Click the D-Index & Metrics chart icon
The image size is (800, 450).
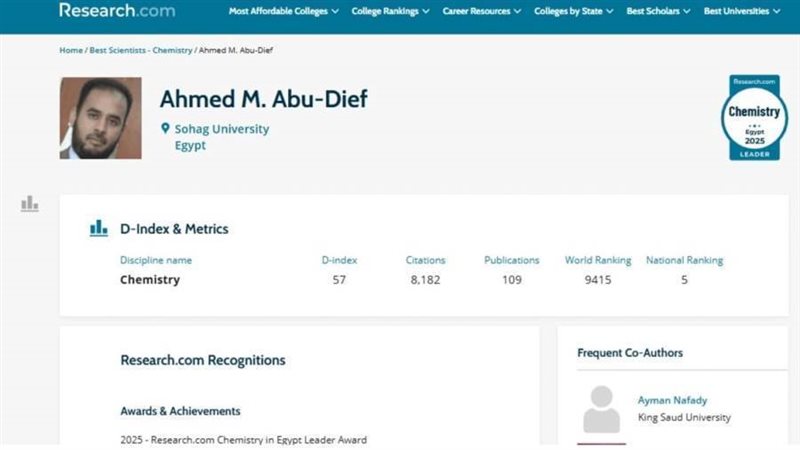99,229
